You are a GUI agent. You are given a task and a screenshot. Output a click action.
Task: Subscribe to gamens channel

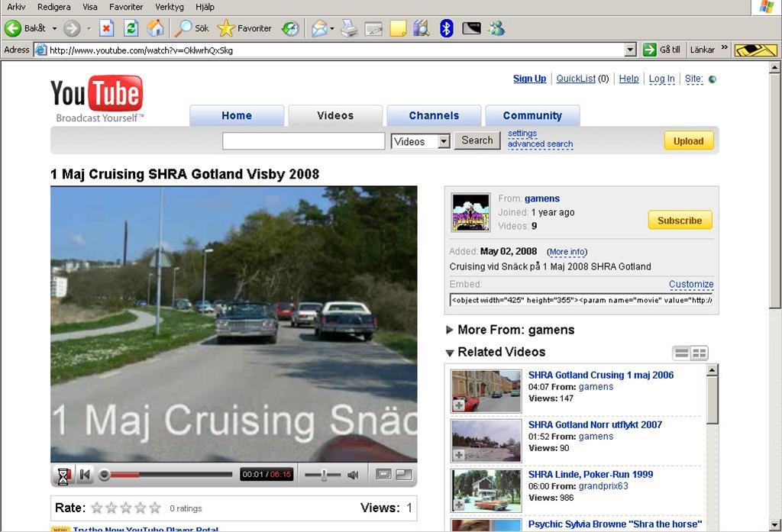[x=680, y=221]
